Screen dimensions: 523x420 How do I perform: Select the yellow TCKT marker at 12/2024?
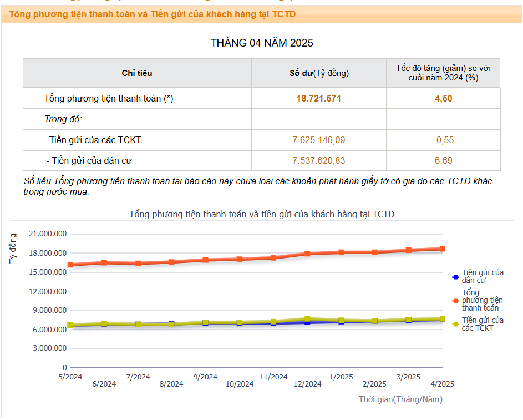tap(307, 319)
